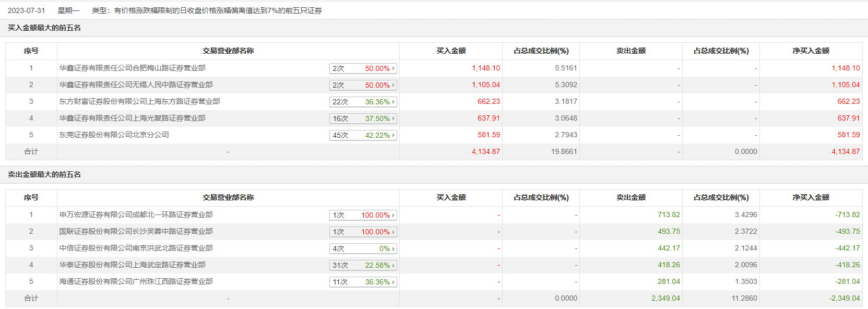Expand the 4次 0% badge arrow
The width and height of the screenshot is (868, 309).
394,248
